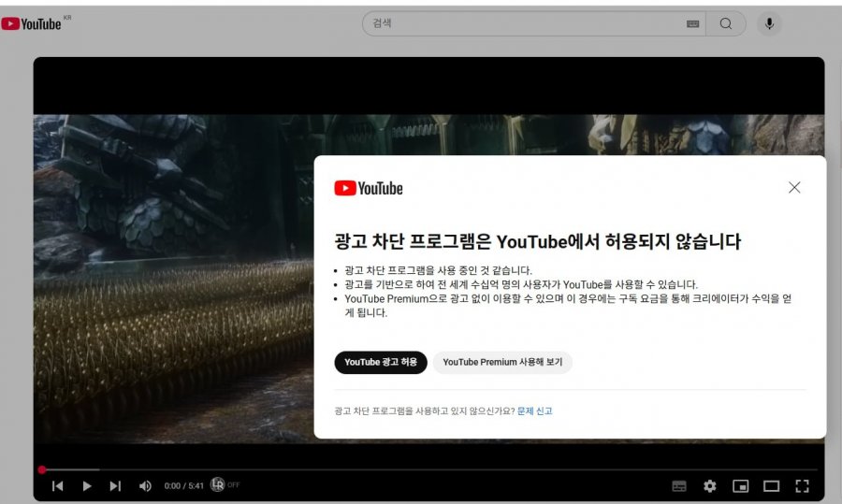Switch to theater mode
The width and height of the screenshot is (842, 504).
click(x=771, y=485)
